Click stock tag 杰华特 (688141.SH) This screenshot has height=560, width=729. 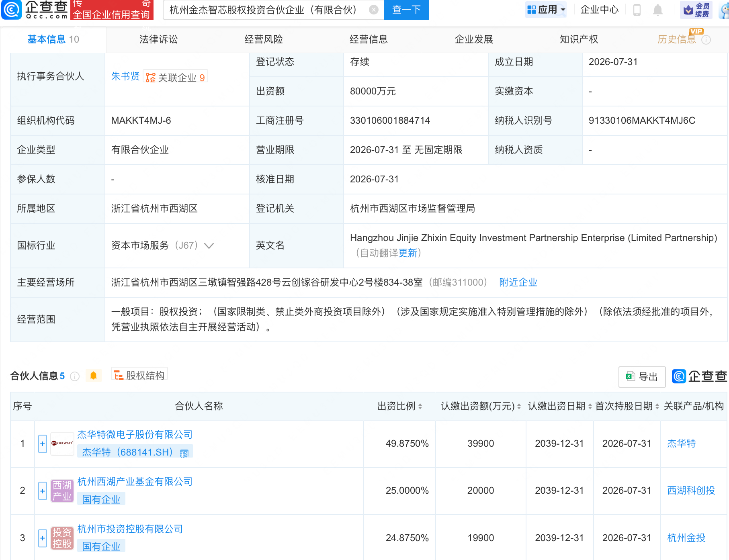pyautogui.click(x=135, y=452)
